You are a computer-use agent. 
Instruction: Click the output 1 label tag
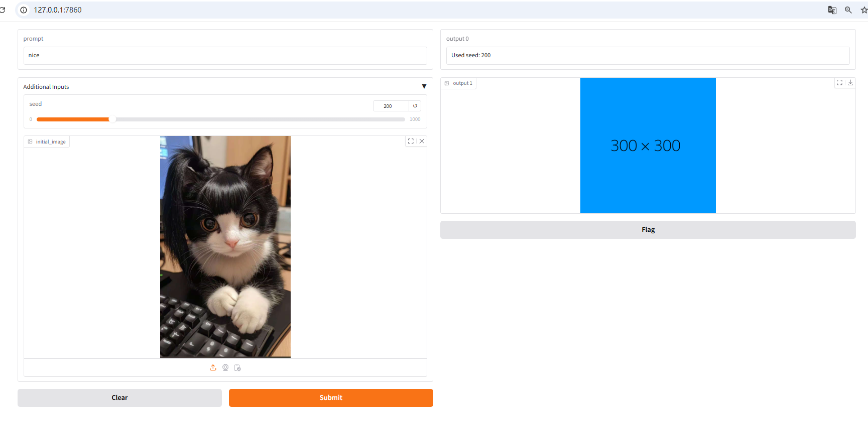(458, 83)
